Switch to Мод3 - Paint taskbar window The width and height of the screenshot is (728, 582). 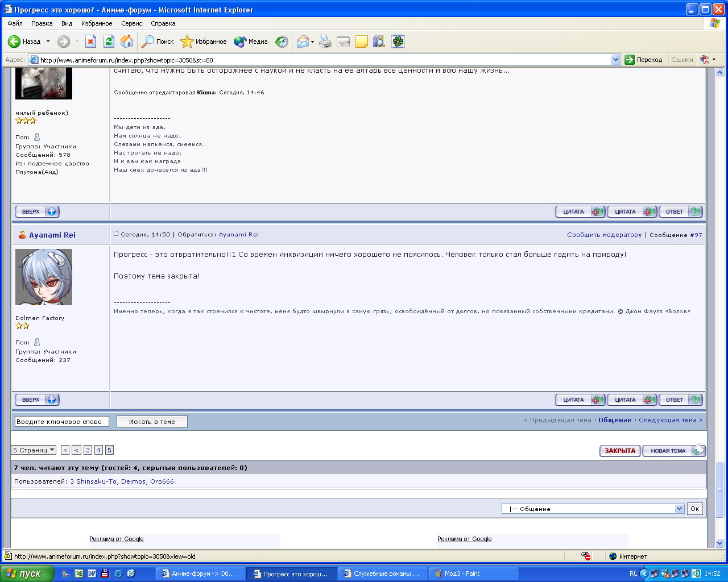tap(462, 573)
